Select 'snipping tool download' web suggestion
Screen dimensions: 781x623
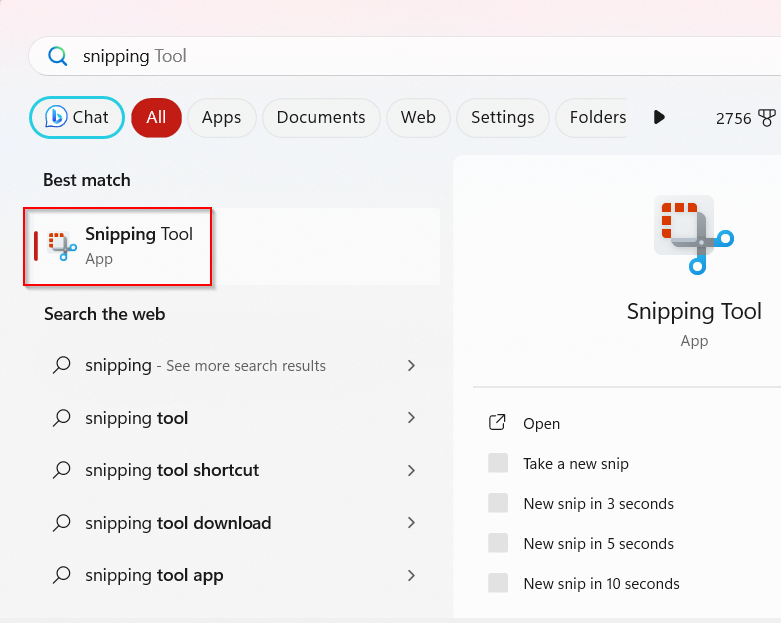232,523
